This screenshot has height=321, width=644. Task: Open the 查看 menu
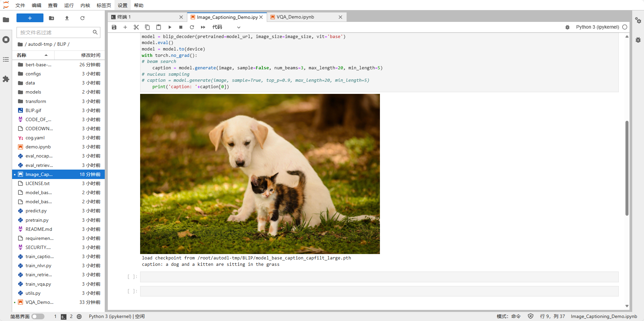click(x=53, y=5)
